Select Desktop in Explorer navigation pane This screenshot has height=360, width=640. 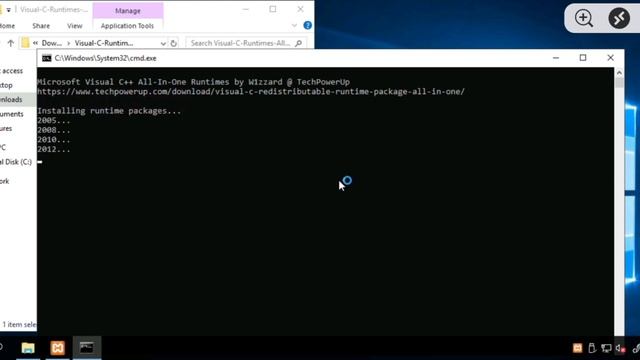coord(7,85)
